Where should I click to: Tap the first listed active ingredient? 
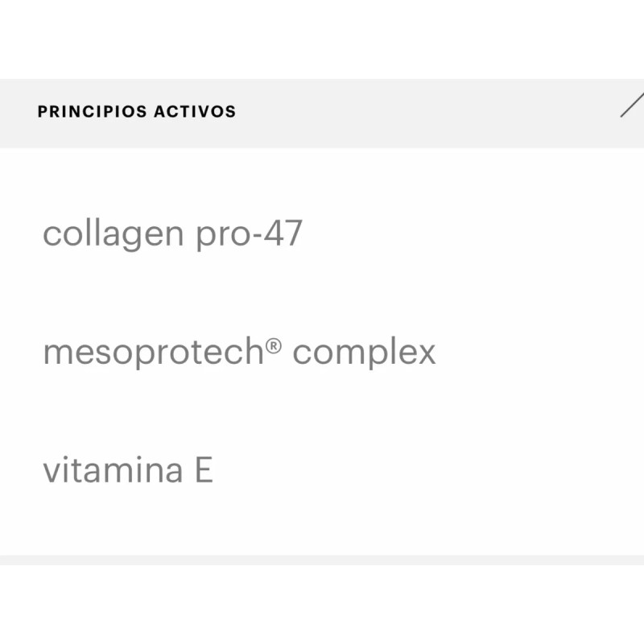point(174,234)
